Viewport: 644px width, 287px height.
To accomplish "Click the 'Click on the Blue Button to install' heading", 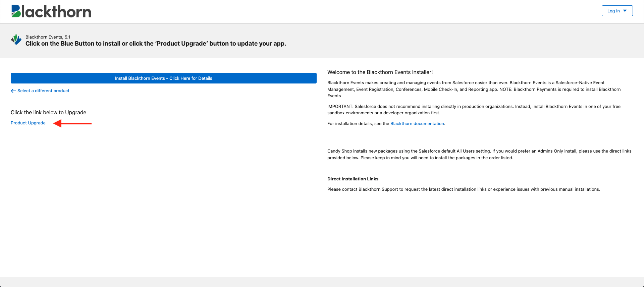I will 156,44.
